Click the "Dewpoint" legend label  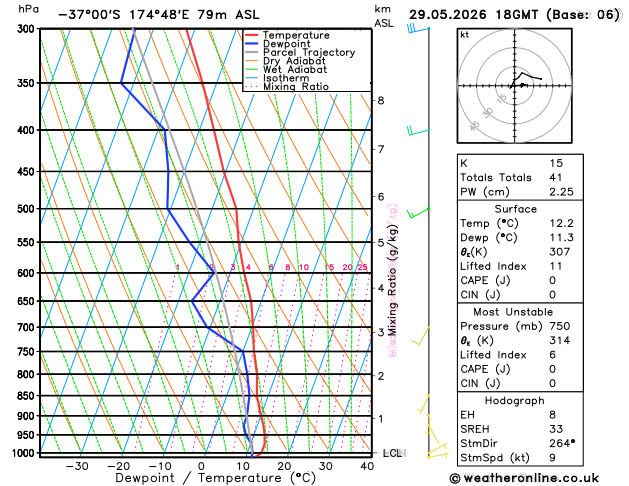click(x=286, y=44)
